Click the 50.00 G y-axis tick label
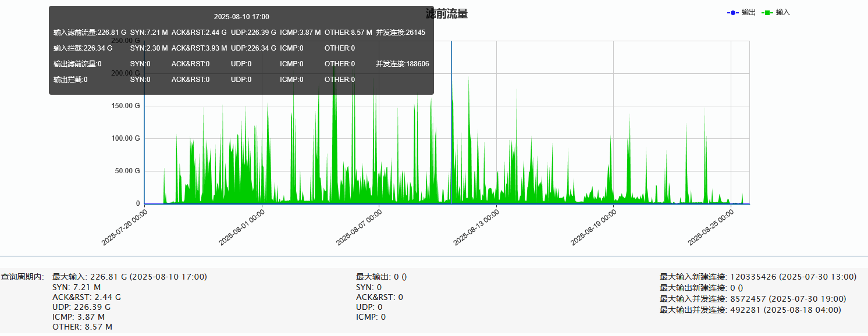868x336 pixels. pyautogui.click(x=126, y=171)
